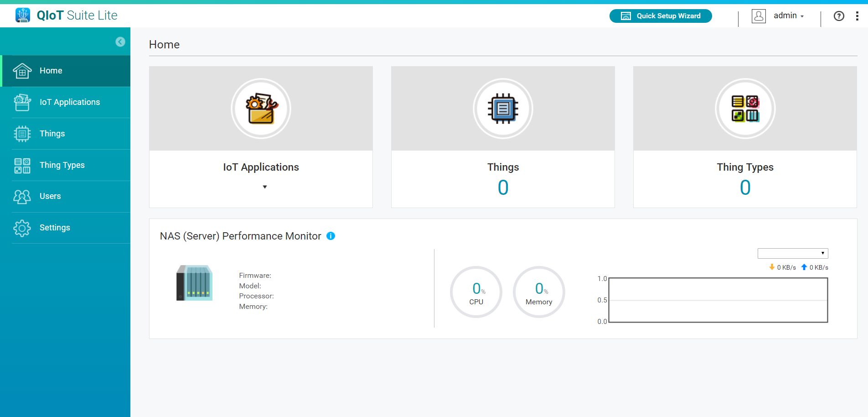Click the Settings gear icon in sidebar
This screenshot has width=868, height=417.
22,228
